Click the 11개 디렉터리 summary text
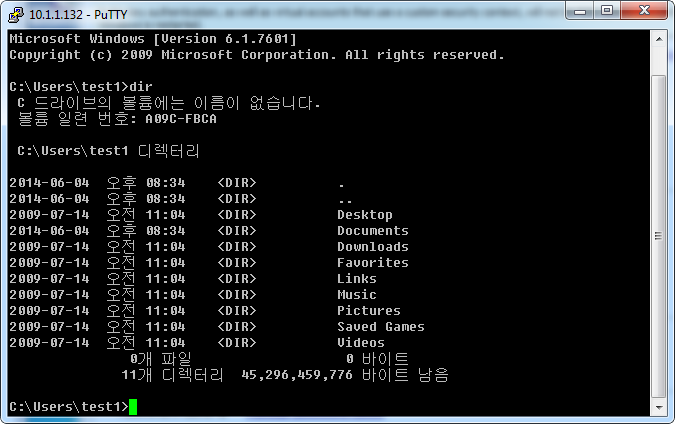The height and width of the screenshot is (424, 675). tap(172, 375)
